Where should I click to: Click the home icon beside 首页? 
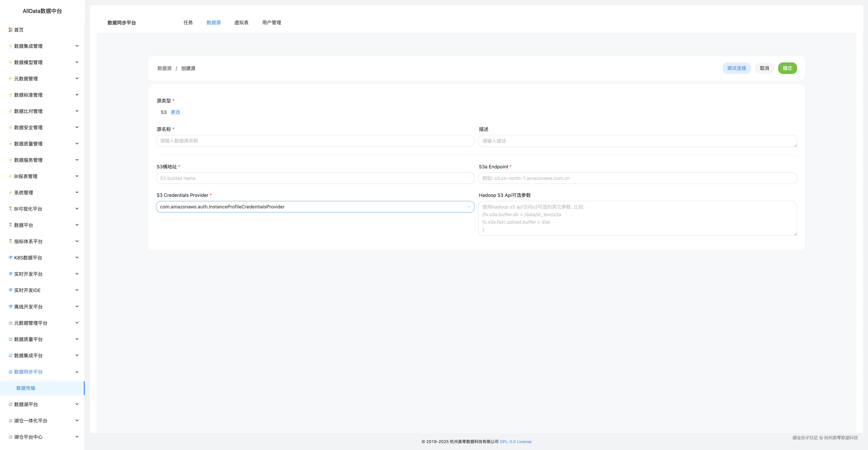[x=11, y=30]
